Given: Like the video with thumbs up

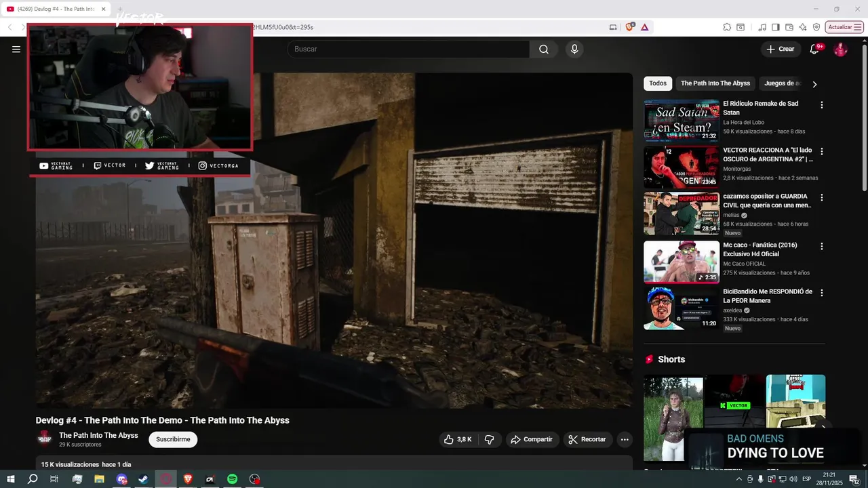Looking at the screenshot, I should 458,439.
